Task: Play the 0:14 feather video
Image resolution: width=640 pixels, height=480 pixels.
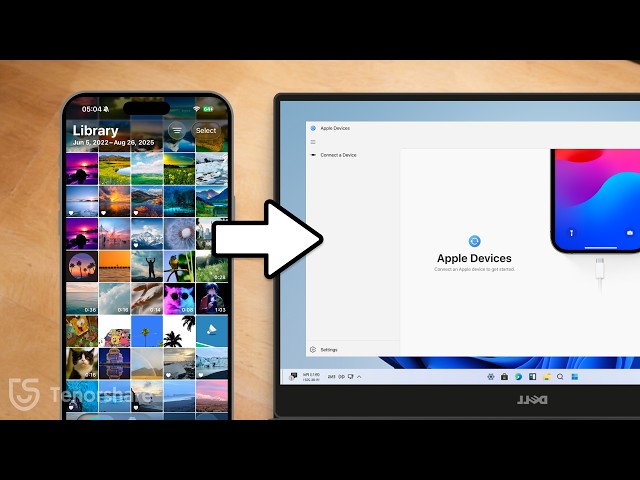Action: 147,298
